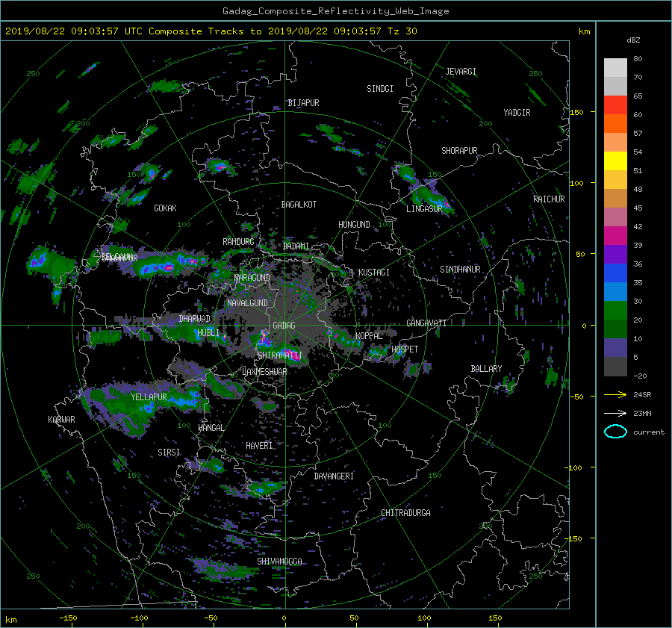Pick the magenta 39 dBZ color swatch
This screenshot has height=628, width=672.
[x=615, y=235]
